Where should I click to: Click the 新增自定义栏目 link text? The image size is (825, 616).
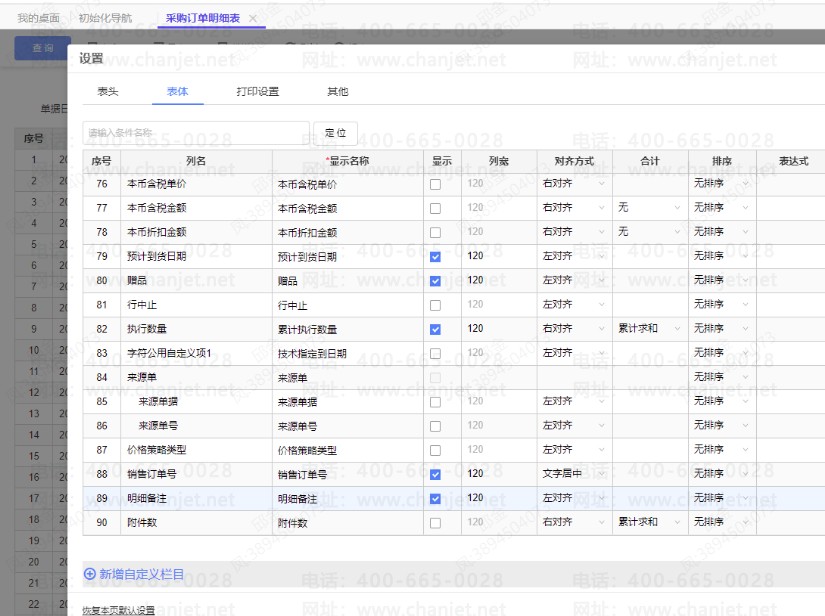(x=141, y=574)
